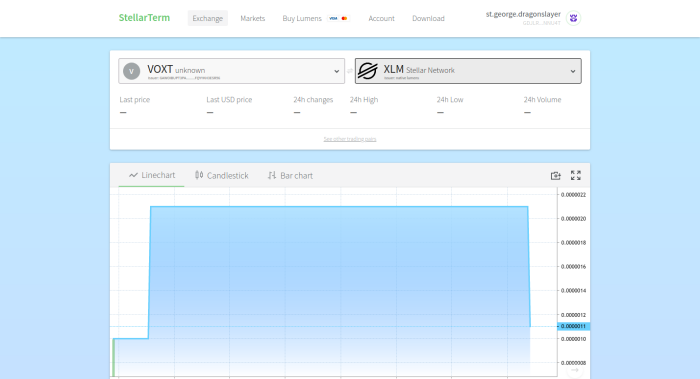This screenshot has height=379, width=700.
Task: Click the StellarTerm logo
Action: click(144, 18)
